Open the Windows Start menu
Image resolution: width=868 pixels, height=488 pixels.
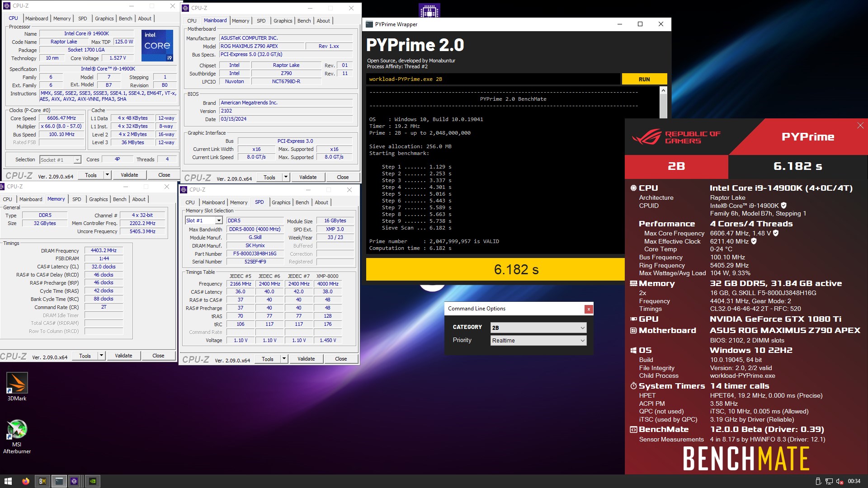pos(8,481)
